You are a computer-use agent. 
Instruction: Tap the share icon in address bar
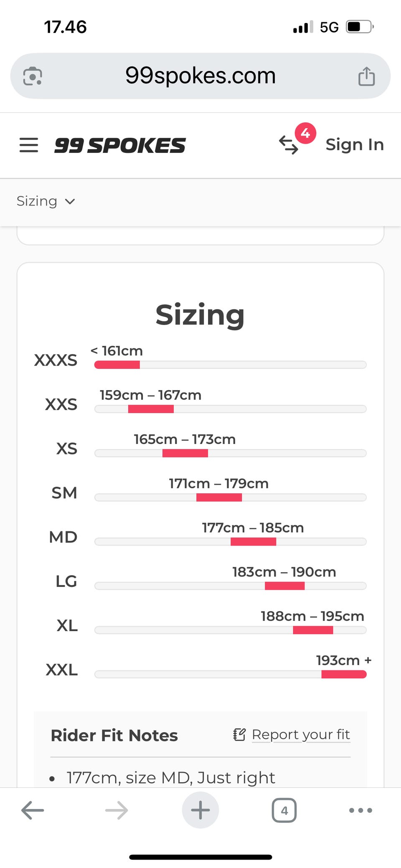366,76
